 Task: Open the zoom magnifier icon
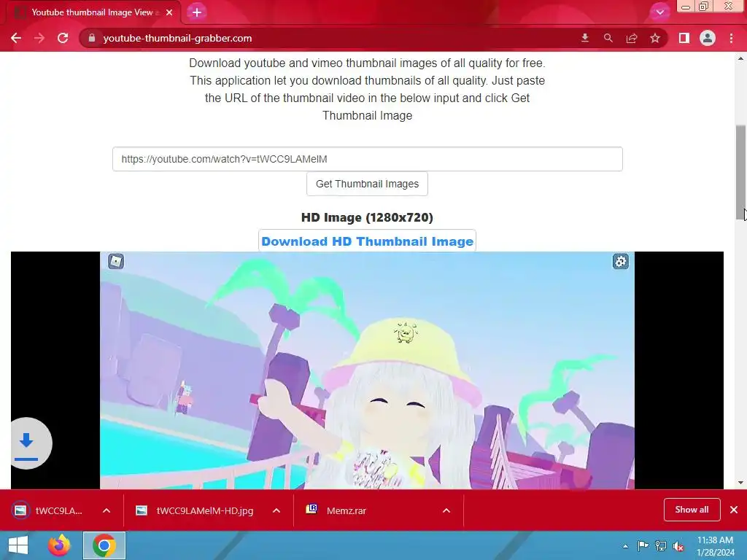coord(608,38)
